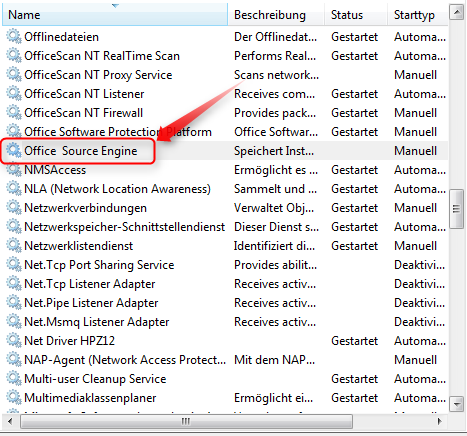Select Net.Tcp Port Sharing Service name

tap(99, 265)
